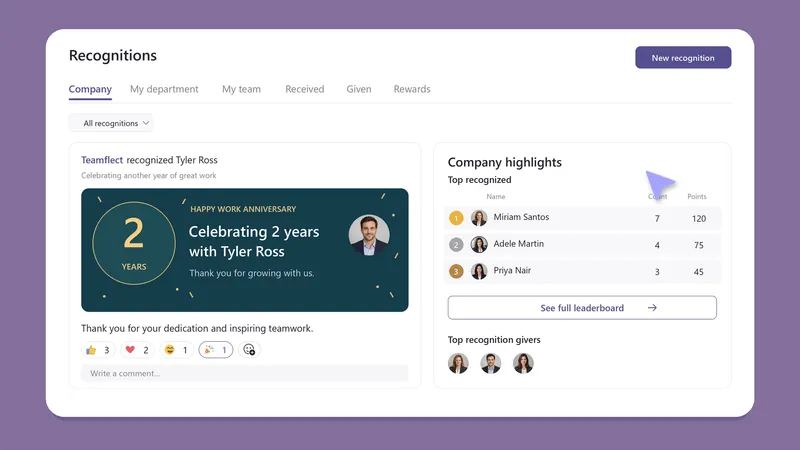800x450 pixels.
Task: Click Miriam Santos's avatar
Action: [x=479, y=218]
